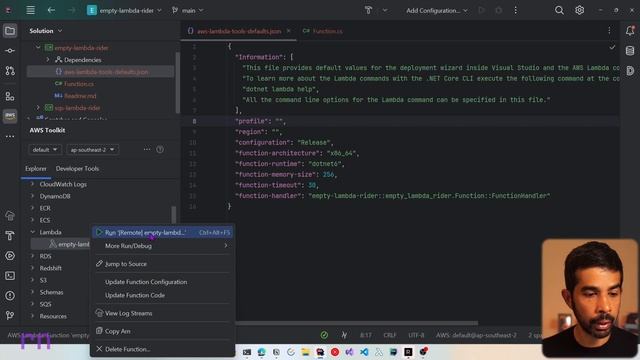Open the Structure tool window

coord(10,96)
